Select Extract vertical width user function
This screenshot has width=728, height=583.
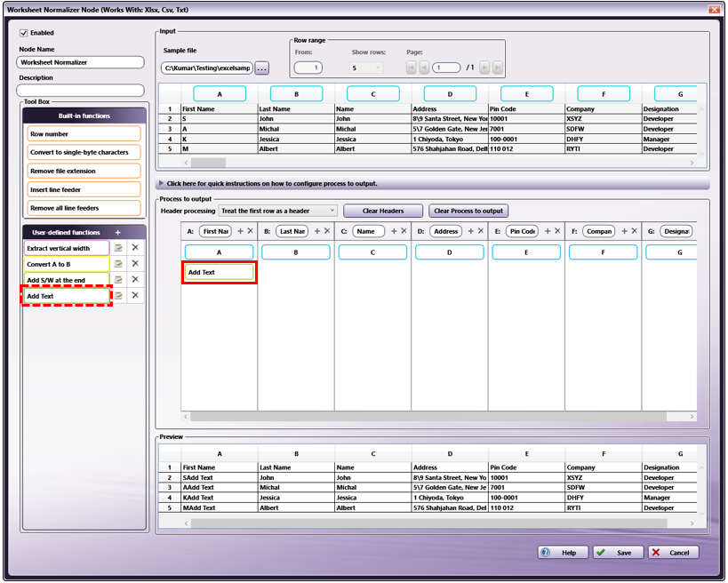point(67,248)
